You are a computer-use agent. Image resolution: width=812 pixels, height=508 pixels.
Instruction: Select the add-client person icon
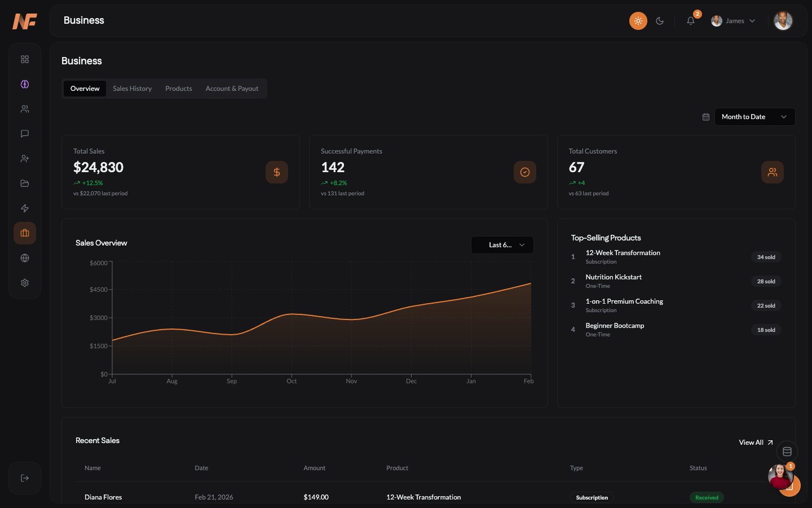[x=24, y=158]
